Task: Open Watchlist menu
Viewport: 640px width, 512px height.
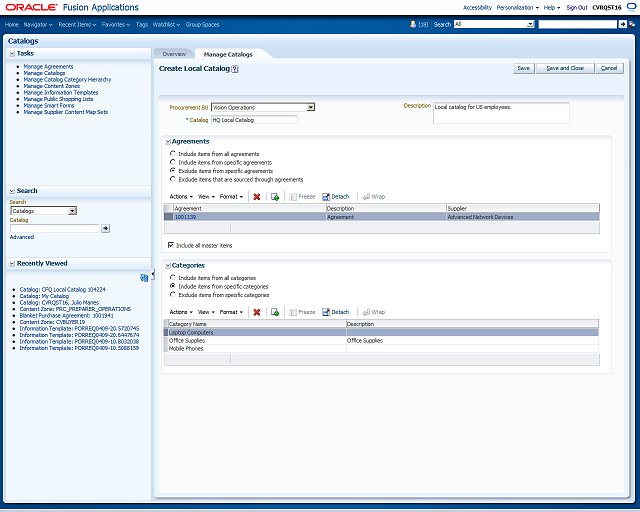Action: [x=166, y=25]
